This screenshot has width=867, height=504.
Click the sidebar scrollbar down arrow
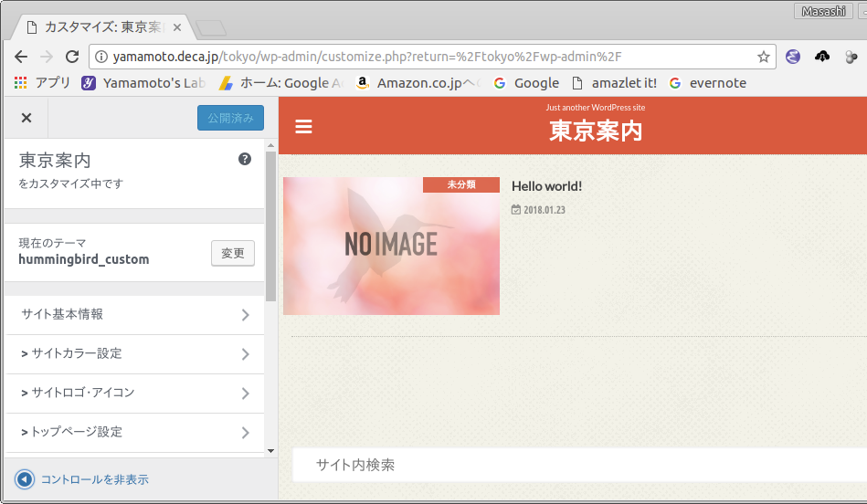(271, 450)
